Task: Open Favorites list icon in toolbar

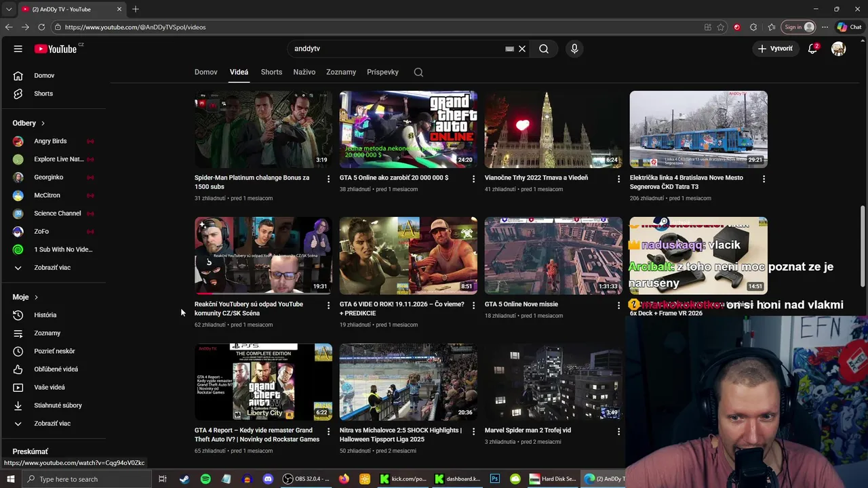Action: (772, 27)
